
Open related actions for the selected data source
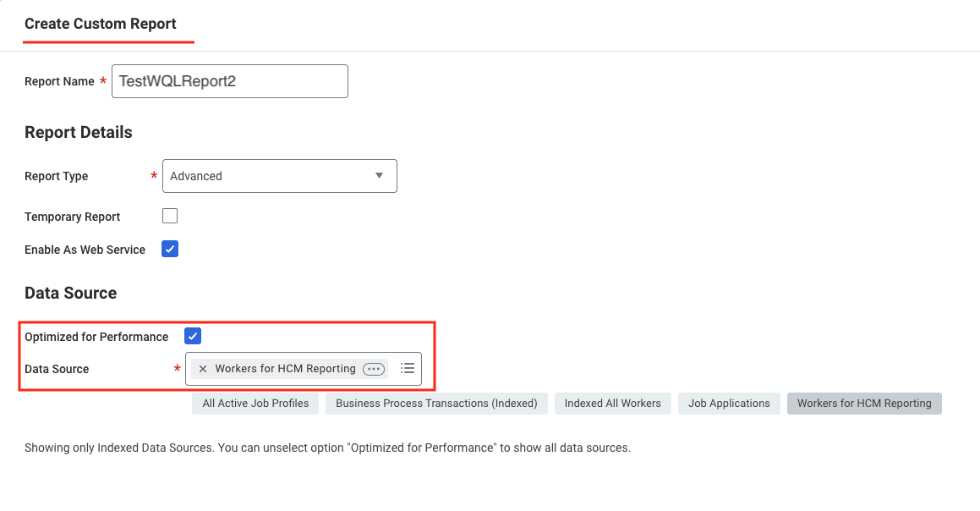pos(372,368)
